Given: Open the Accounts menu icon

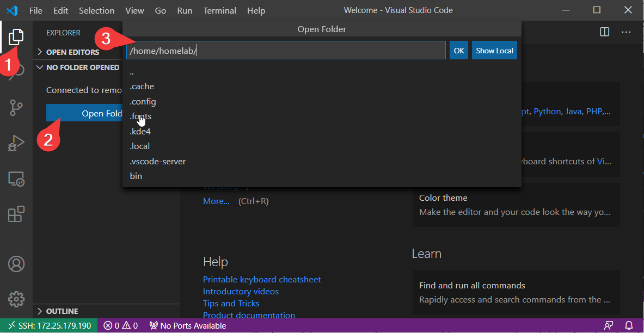Looking at the screenshot, I should pos(16,264).
